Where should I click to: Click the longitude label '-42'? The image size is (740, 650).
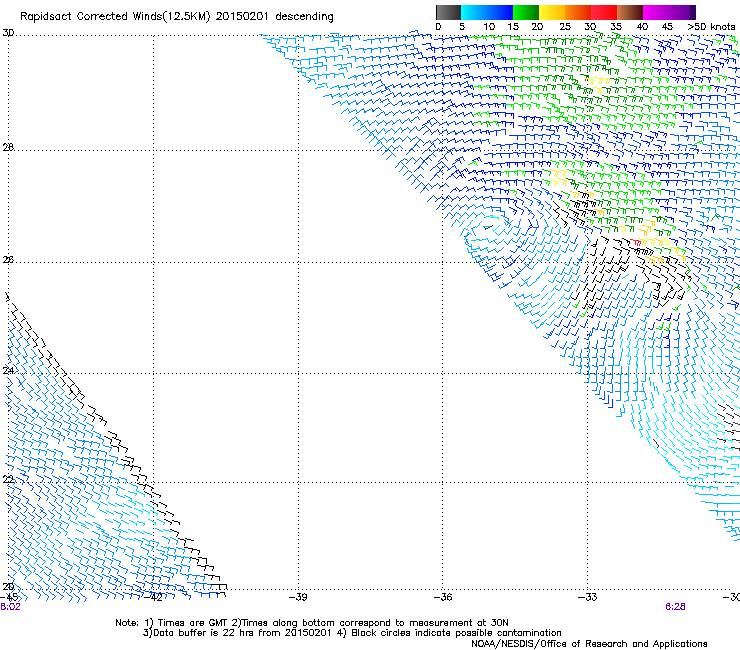pos(153,597)
